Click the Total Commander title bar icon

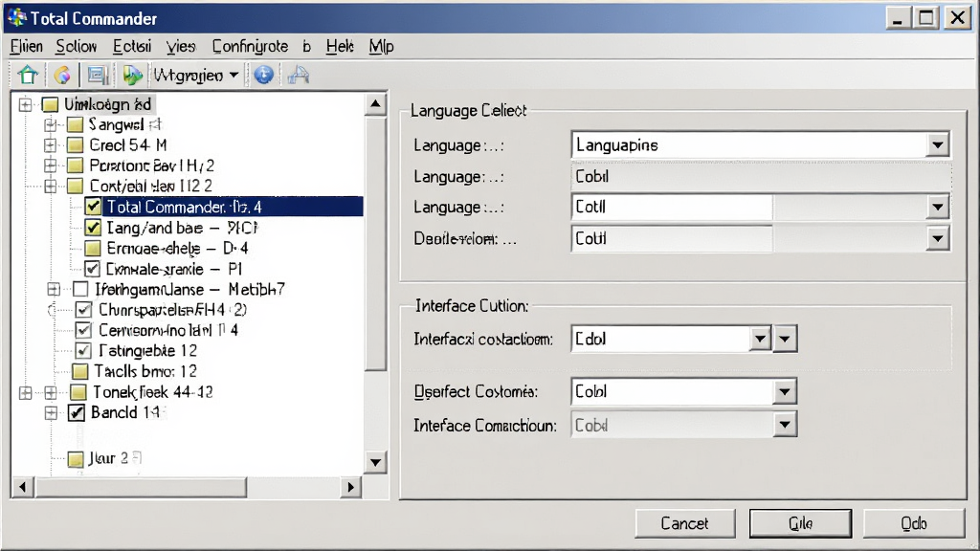click(17, 17)
